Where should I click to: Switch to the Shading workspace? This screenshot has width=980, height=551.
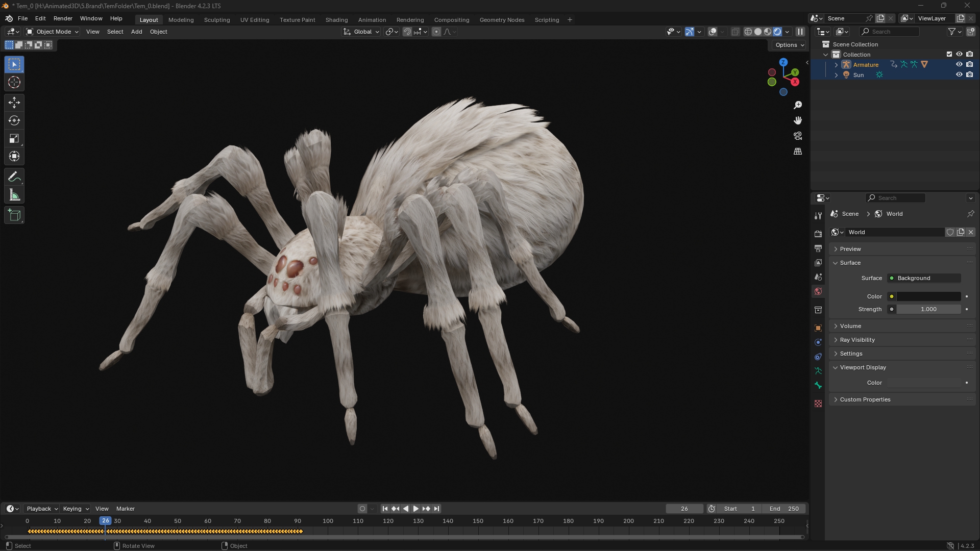(336, 19)
